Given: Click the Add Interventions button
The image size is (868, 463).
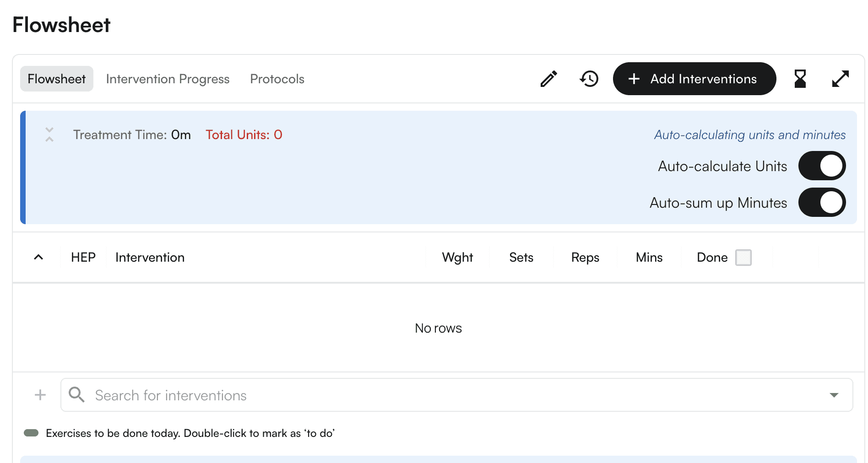Looking at the screenshot, I should (694, 79).
